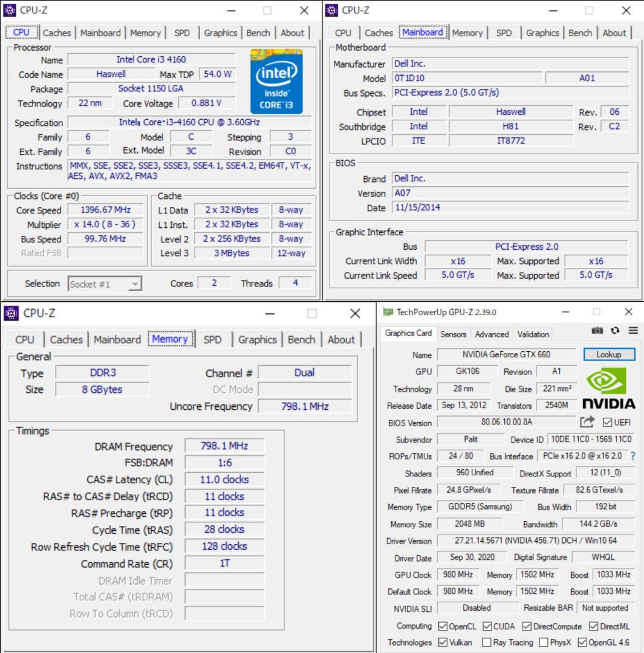Select Memory tab in the mainboard CPU-Z window
The height and width of the screenshot is (653, 644).
coord(467,33)
